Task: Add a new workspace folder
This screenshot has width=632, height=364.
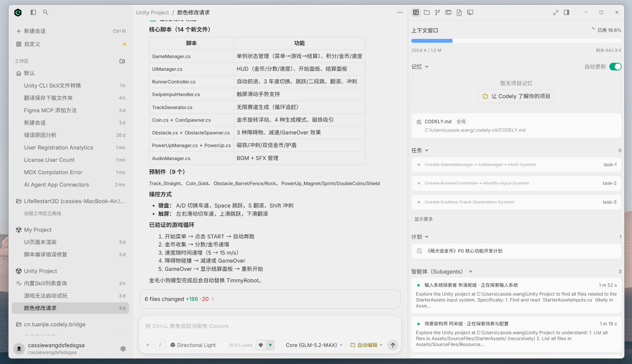Action: (122, 61)
